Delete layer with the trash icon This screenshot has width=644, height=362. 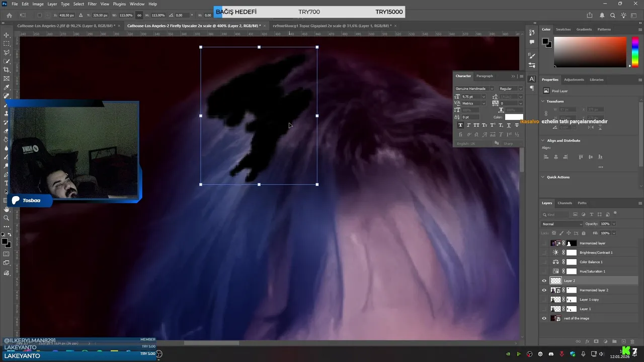[x=632, y=341]
